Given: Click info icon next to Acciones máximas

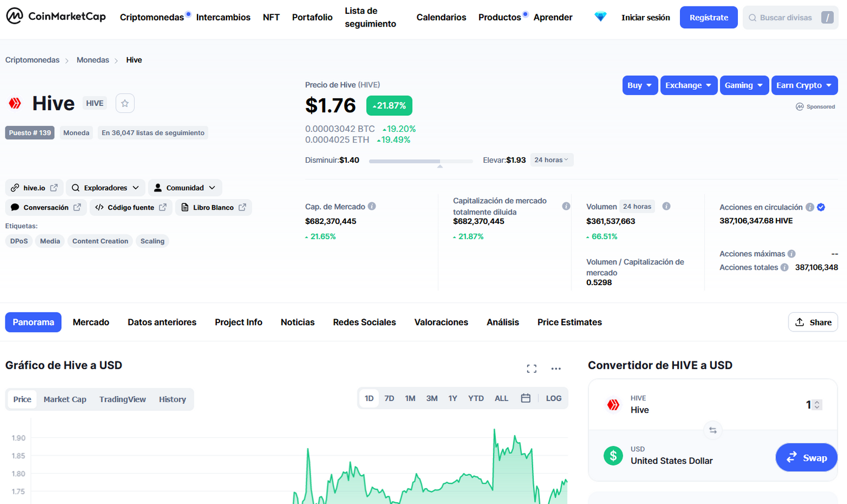Looking at the screenshot, I should [x=791, y=254].
